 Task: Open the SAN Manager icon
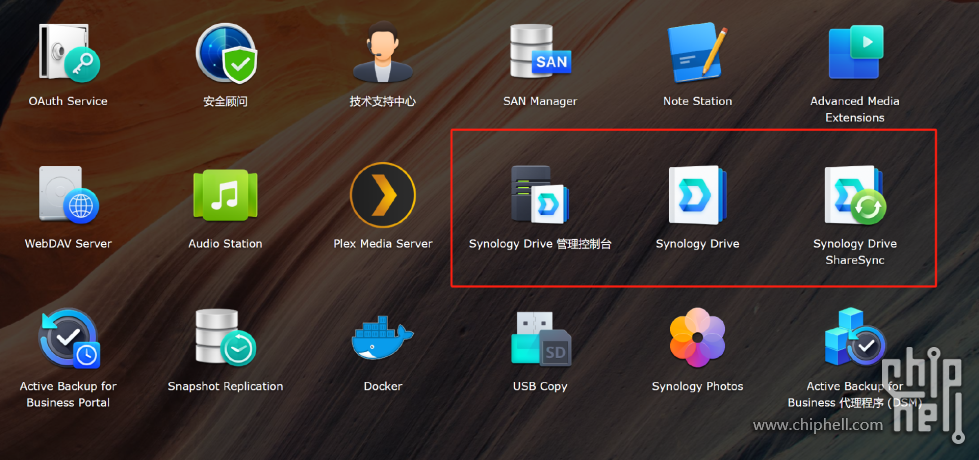click(540, 52)
